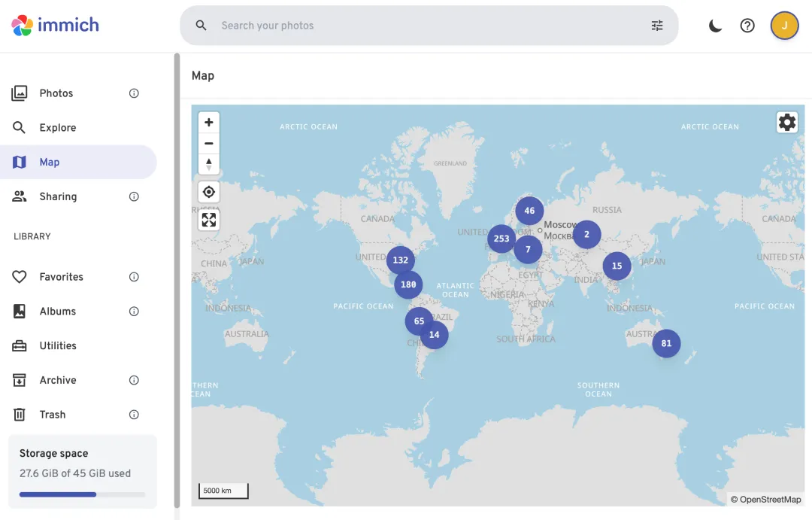Click the immich logo link
Screen dimensions: 812x520
(56, 25)
